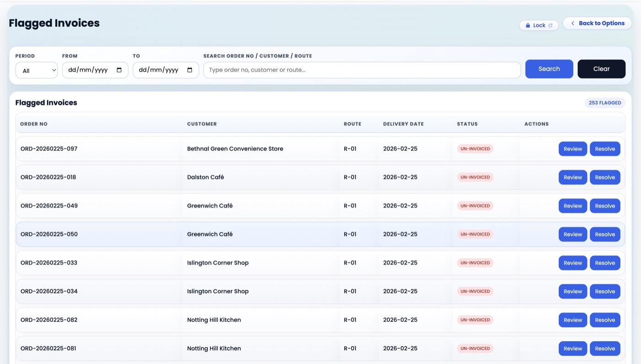Review order ORD-20260225-050
The width and height of the screenshot is (641, 364).
[x=573, y=234]
